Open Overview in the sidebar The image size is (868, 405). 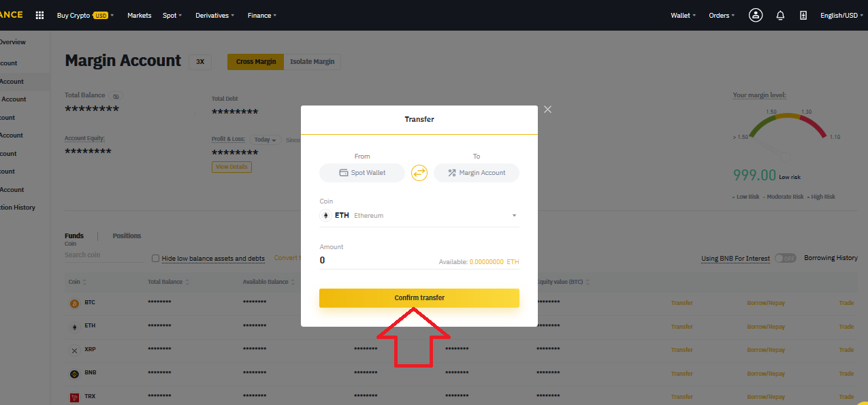12,42
